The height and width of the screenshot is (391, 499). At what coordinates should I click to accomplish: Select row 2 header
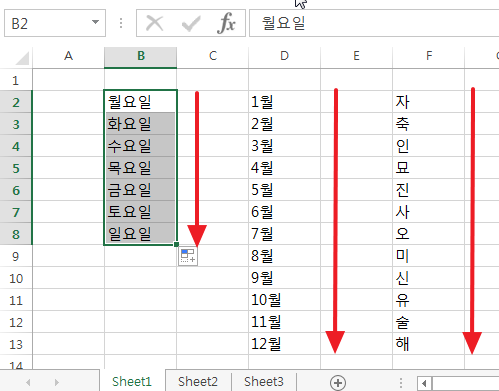click(x=16, y=102)
